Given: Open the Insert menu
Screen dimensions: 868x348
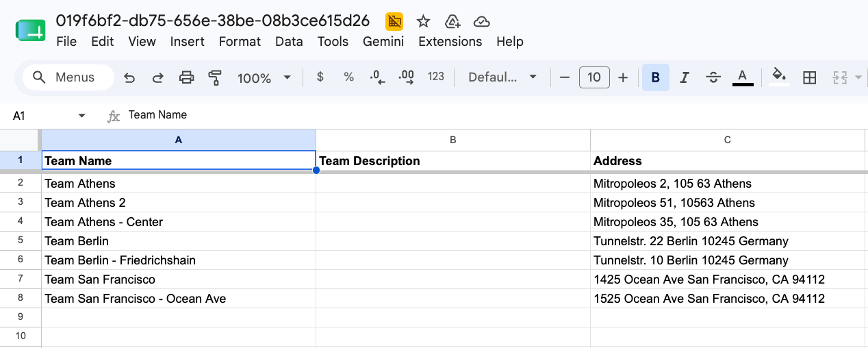Looking at the screenshot, I should (188, 42).
